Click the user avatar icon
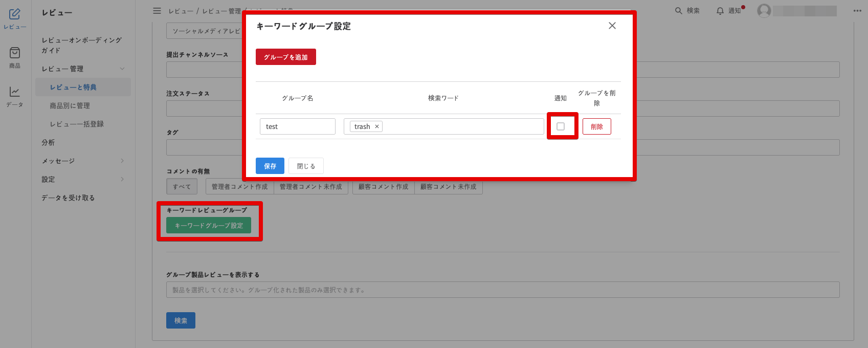The width and height of the screenshot is (868, 348). 764,11
